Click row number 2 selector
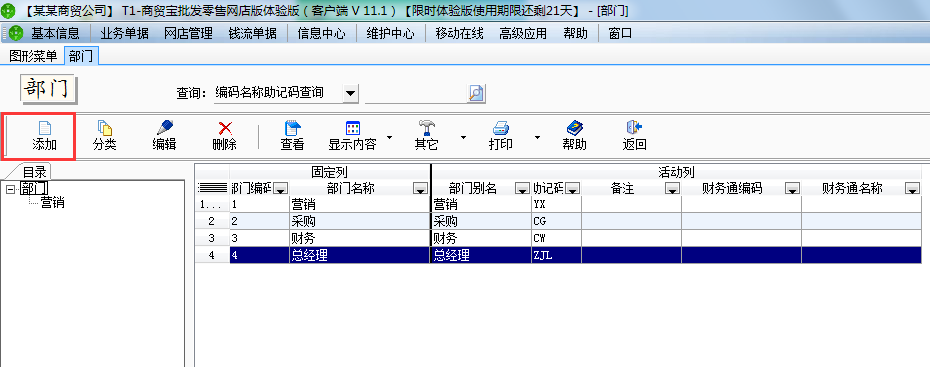This screenshot has width=930, height=367. click(x=212, y=221)
